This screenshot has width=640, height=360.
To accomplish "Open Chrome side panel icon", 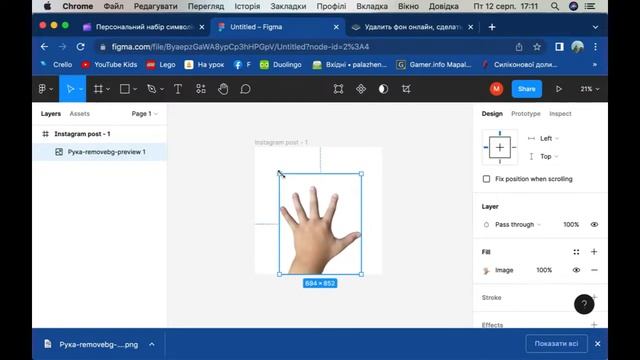I will point(559,47).
